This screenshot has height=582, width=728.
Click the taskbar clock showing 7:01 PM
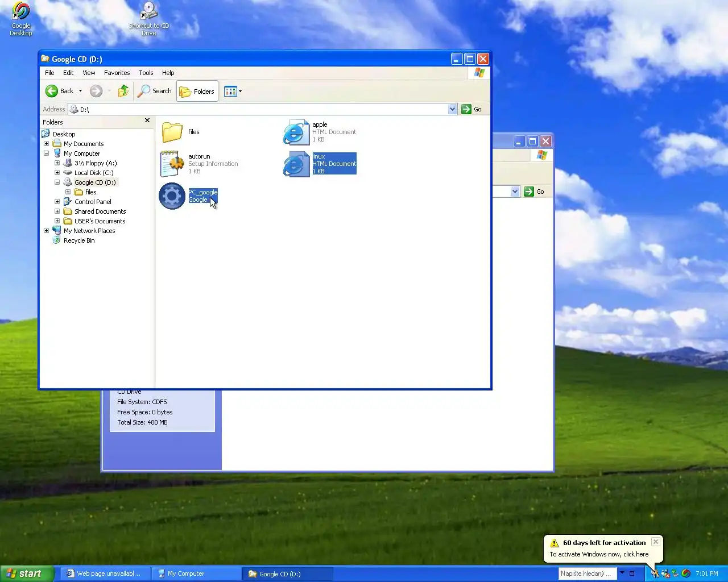click(x=707, y=573)
